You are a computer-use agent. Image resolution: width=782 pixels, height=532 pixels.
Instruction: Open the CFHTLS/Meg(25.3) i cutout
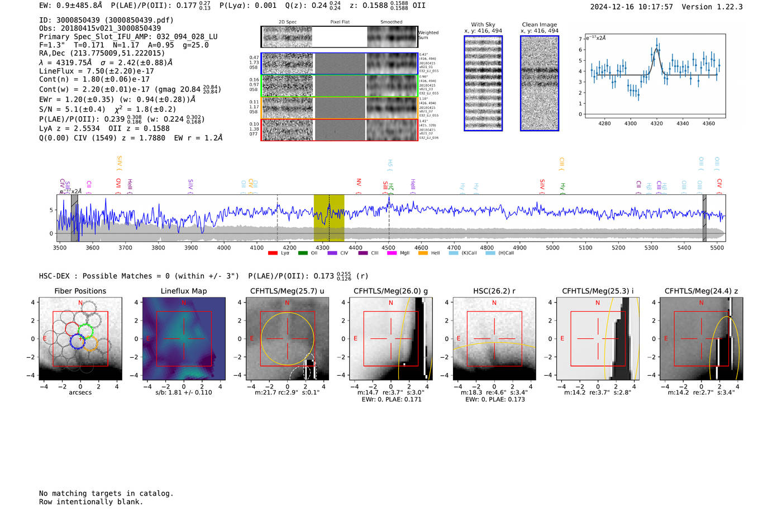[x=598, y=339]
